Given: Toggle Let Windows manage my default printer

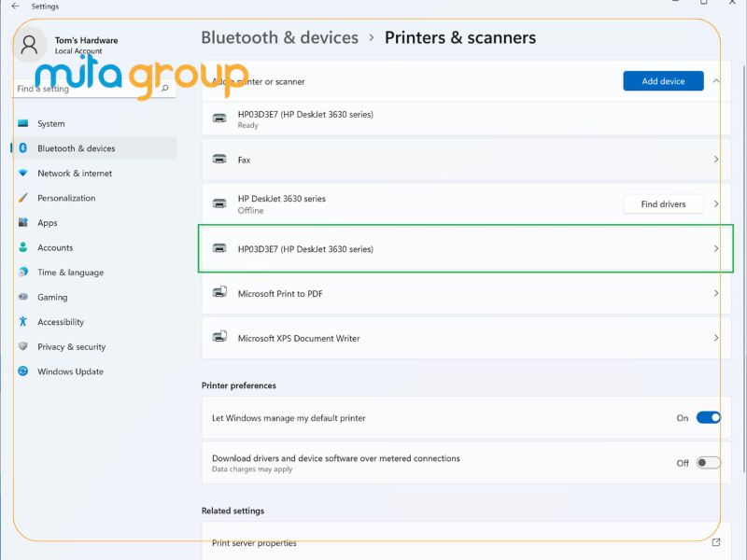Looking at the screenshot, I should (x=709, y=417).
